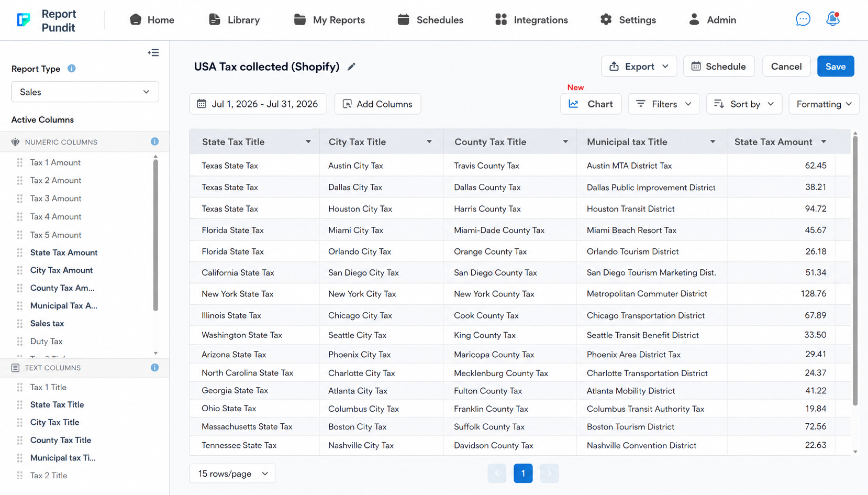
Task: Open the Admin menu
Action: click(x=713, y=20)
